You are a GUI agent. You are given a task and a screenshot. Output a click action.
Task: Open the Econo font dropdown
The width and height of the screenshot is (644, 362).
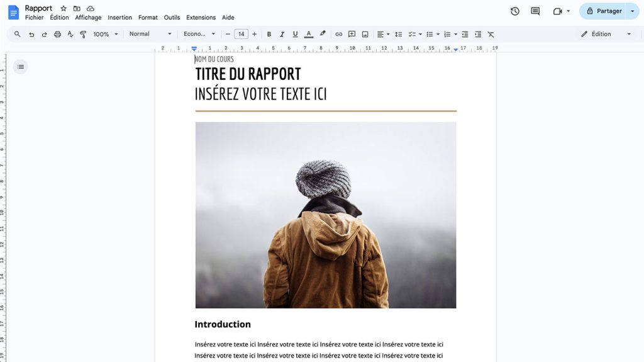point(199,34)
